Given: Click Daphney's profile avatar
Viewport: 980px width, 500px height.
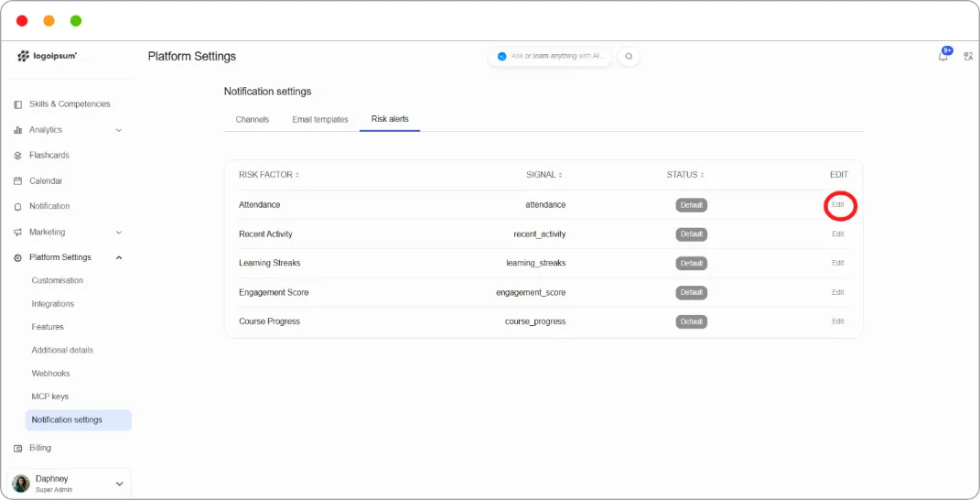Looking at the screenshot, I should coord(21,484).
